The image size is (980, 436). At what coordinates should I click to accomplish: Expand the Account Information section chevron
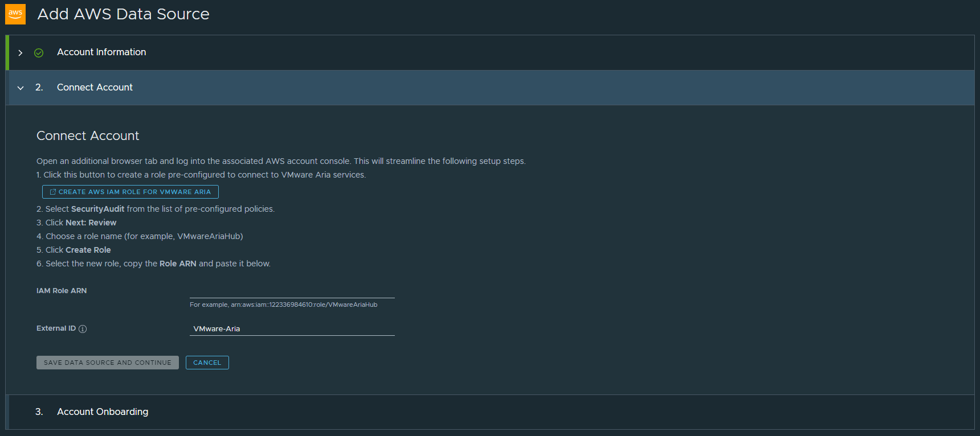point(21,53)
